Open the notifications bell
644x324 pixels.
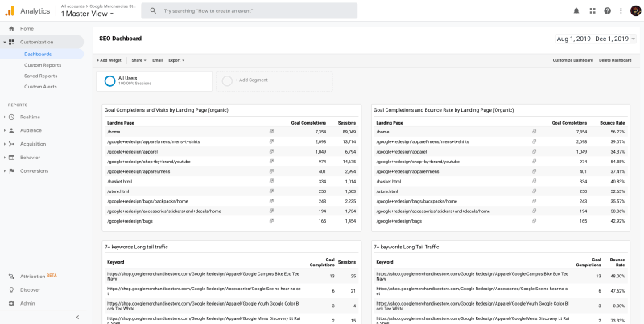(576, 11)
